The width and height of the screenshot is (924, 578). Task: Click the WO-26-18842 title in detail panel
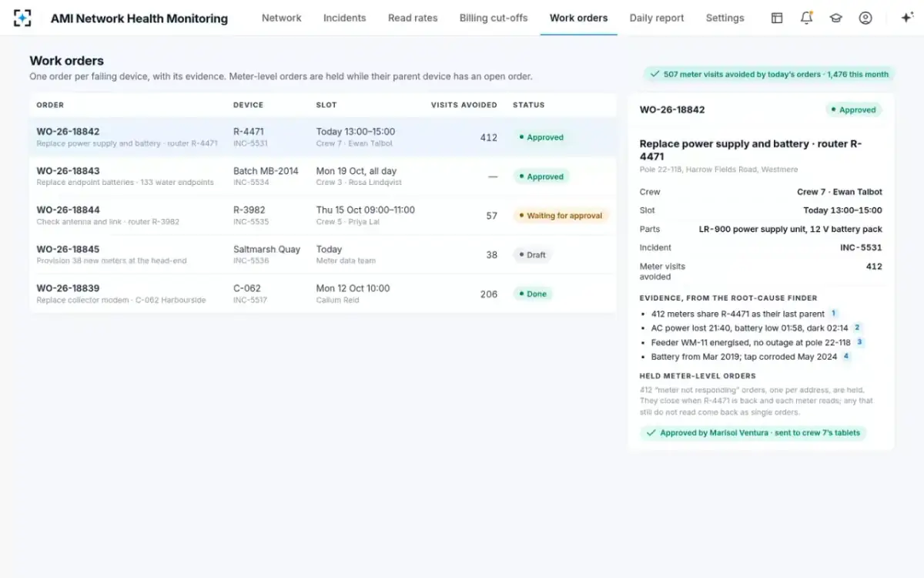coord(672,109)
